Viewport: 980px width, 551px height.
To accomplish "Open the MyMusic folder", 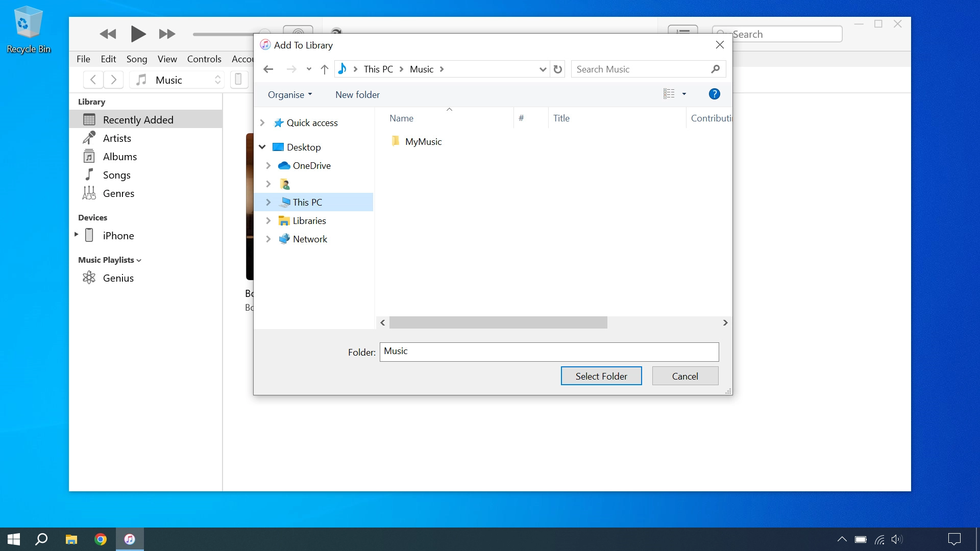I will click(423, 141).
